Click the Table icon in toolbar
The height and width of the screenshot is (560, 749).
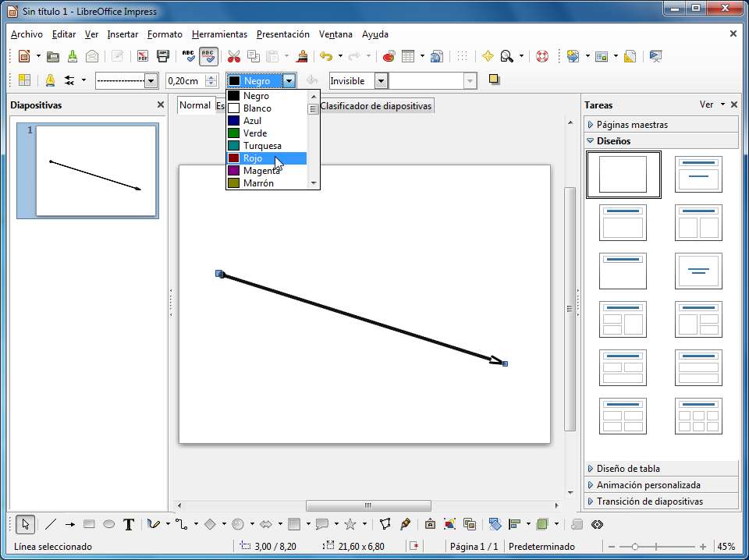pyautogui.click(x=408, y=56)
